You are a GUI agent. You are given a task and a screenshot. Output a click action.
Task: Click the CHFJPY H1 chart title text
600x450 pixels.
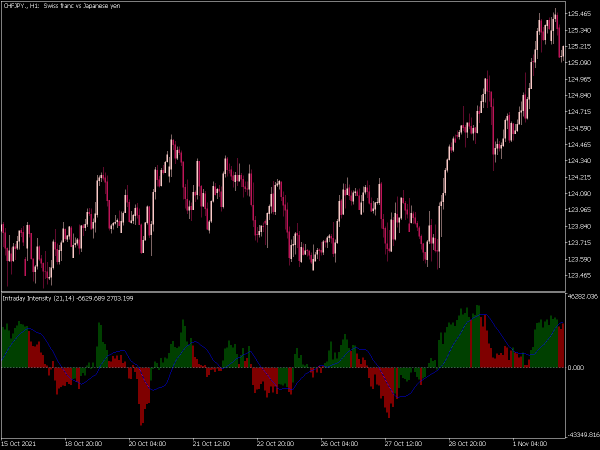[62, 6]
